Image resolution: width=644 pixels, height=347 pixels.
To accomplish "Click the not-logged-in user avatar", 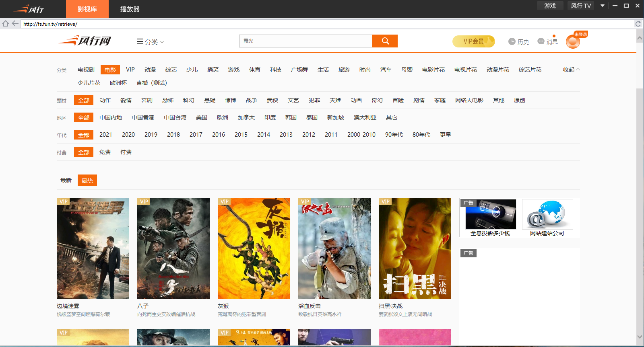I will click(x=573, y=41).
